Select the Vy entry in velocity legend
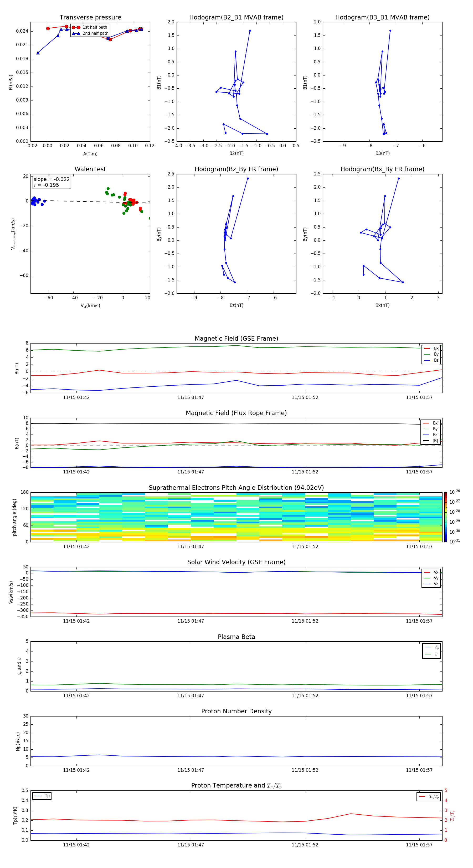The height and width of the screenshot is (868, 473). click(x=431, y=578)
